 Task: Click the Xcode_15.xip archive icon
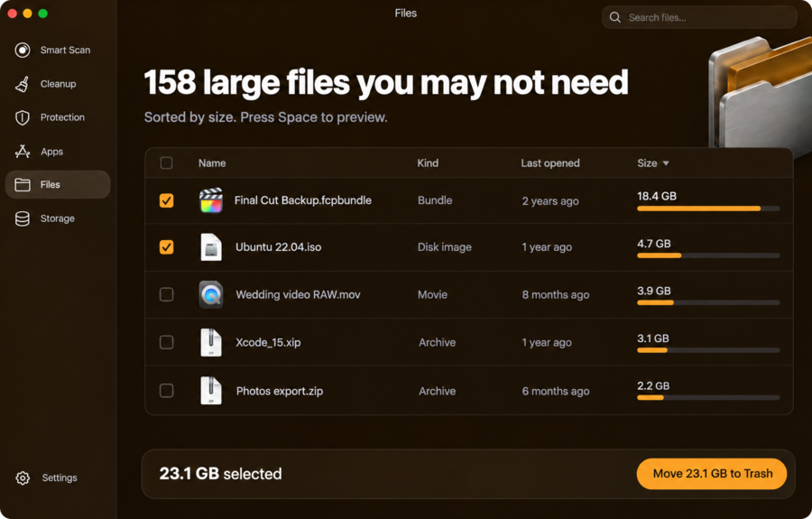point(211,342)
